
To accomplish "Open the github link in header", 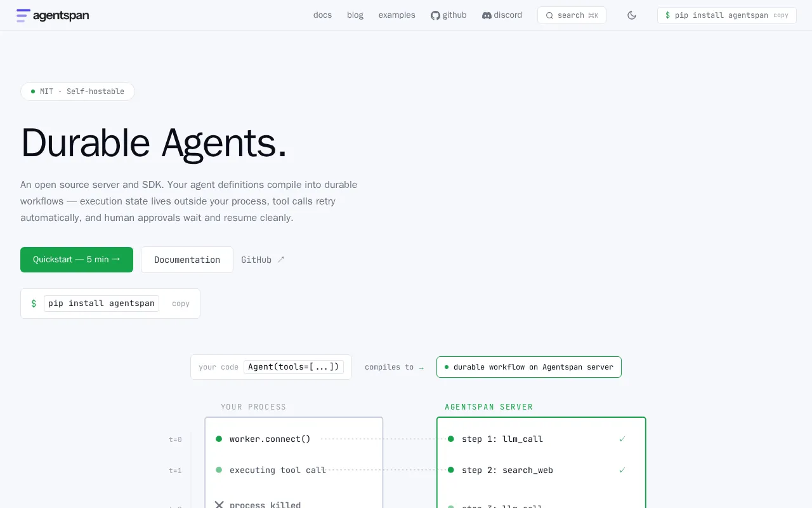I will pos(449,15).
